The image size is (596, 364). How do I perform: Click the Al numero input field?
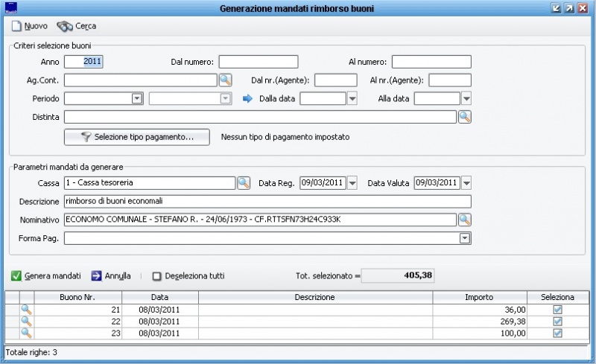(431, 62)
